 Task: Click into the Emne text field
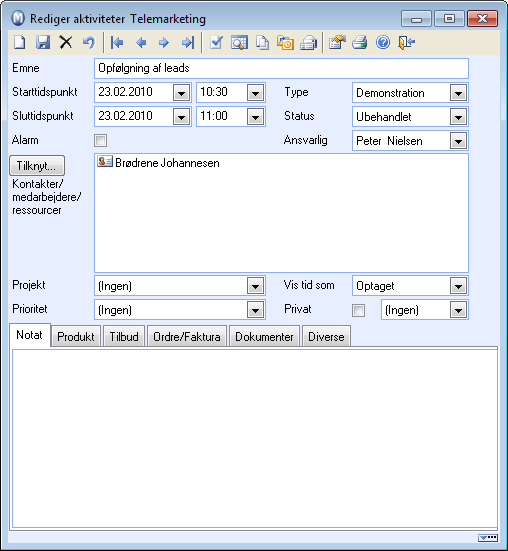click(281, 68)
